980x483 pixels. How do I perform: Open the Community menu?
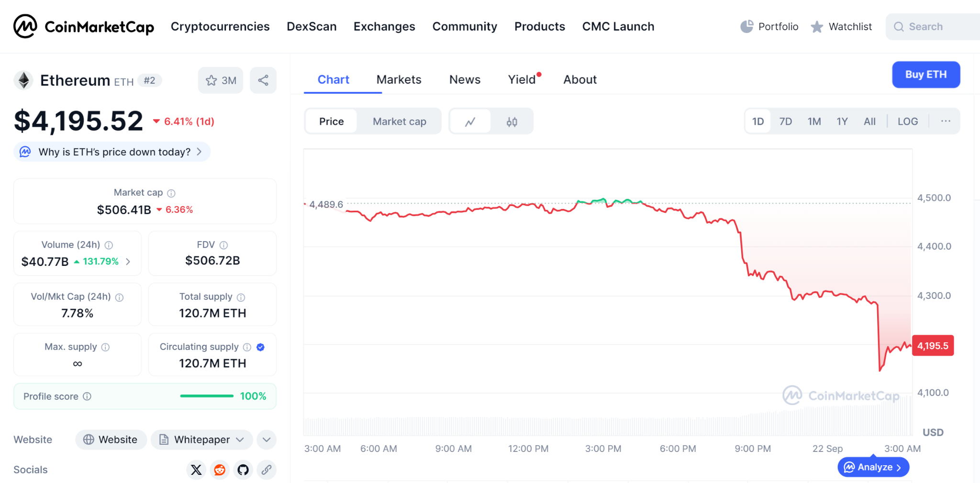(465, 26)
